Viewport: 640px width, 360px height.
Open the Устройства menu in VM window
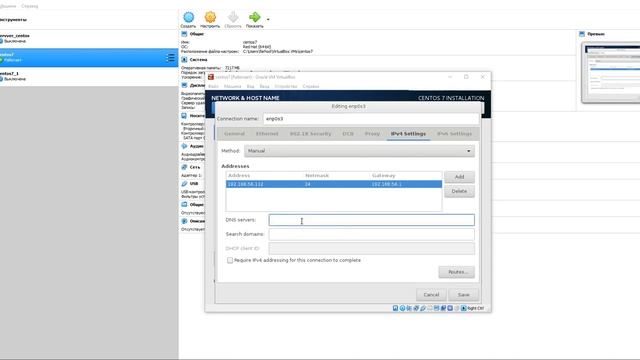[286, 87]
